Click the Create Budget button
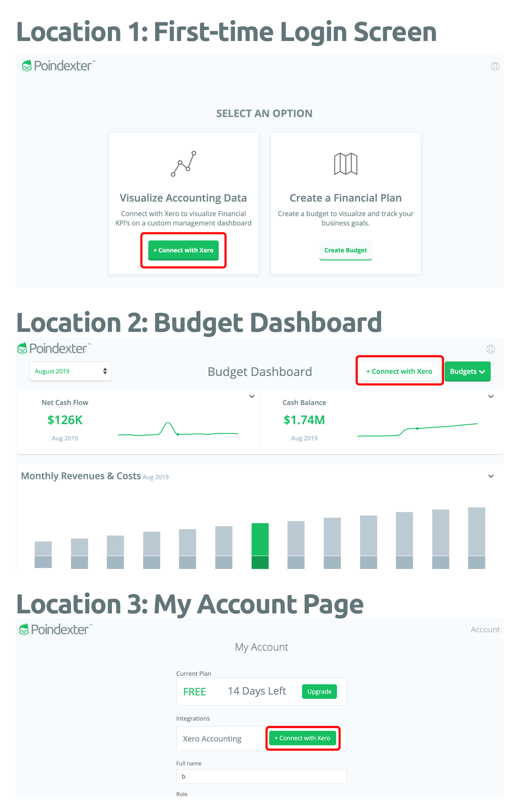The image size is (519, 812). tap(346, 250)
